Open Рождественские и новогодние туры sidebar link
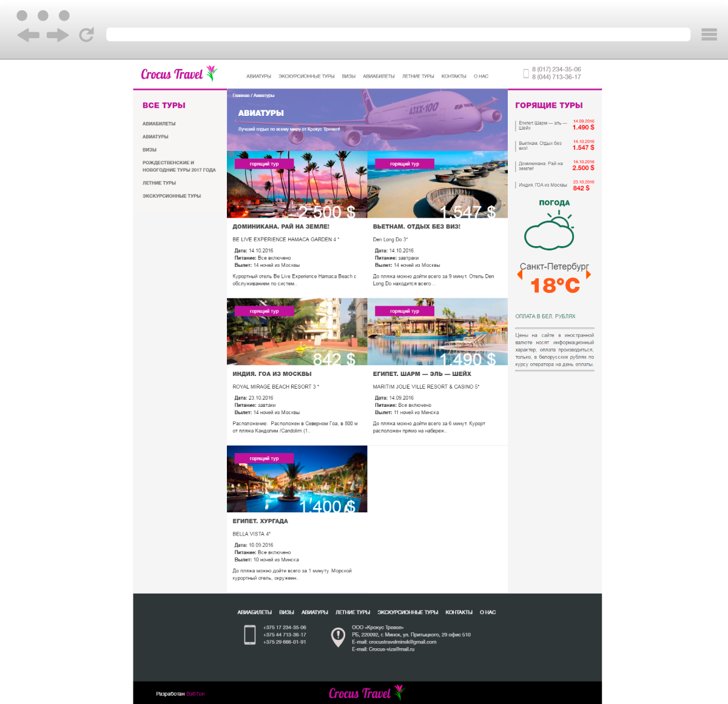 179,166
